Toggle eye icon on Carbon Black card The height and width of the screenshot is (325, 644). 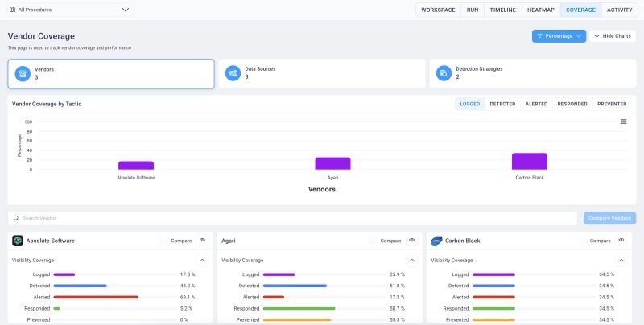click(621, 240)
